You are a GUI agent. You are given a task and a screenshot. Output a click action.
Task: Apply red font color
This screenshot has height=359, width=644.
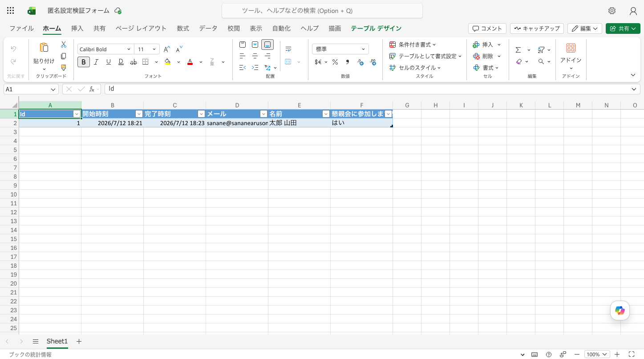point(190,62)
